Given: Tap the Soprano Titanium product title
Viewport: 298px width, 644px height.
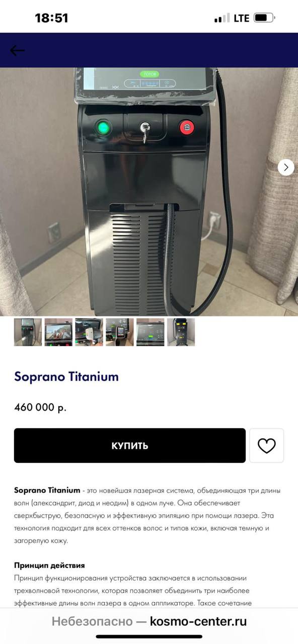Looking at the screenshot, I should click(66, 377).
